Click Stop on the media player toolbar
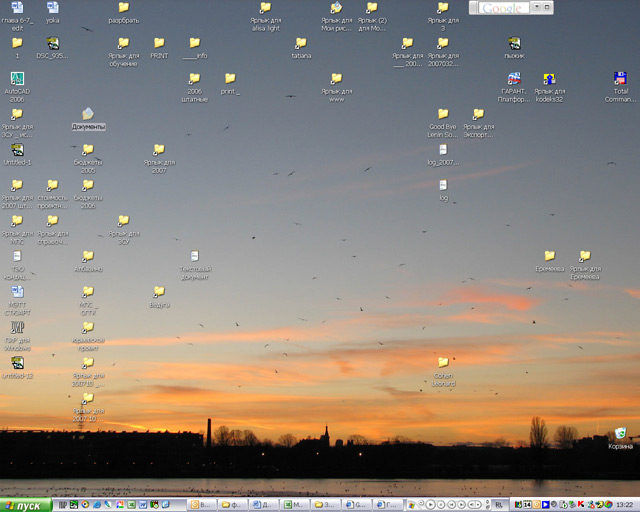The image size is (640, 512). point(441,505)
